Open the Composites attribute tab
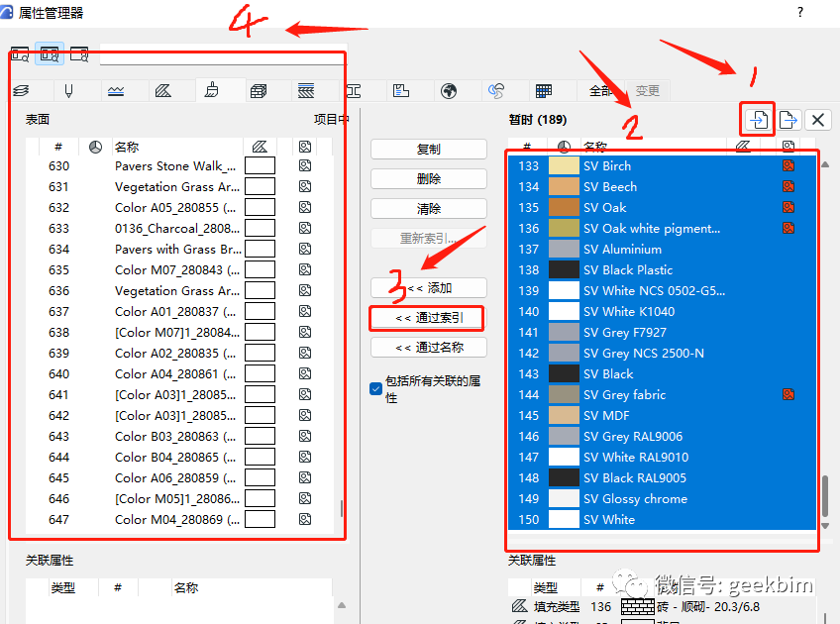Image resolution: width=840 pixels, height=624 pixels. 306,91
